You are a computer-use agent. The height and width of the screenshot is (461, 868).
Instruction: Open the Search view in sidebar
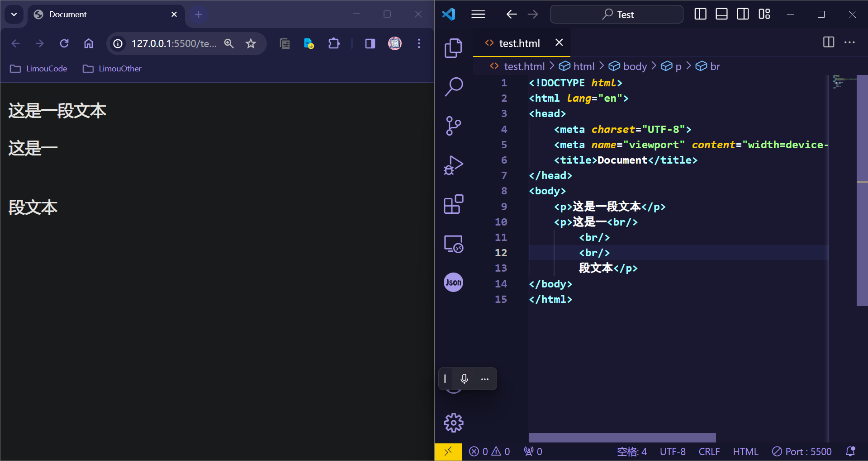(453, 87)
